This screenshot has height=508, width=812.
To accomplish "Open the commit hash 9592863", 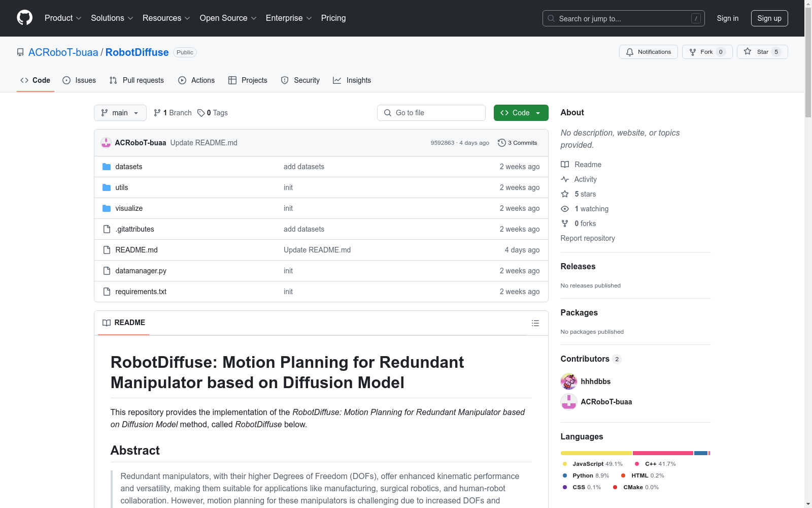I will click(x=443, y=143).
